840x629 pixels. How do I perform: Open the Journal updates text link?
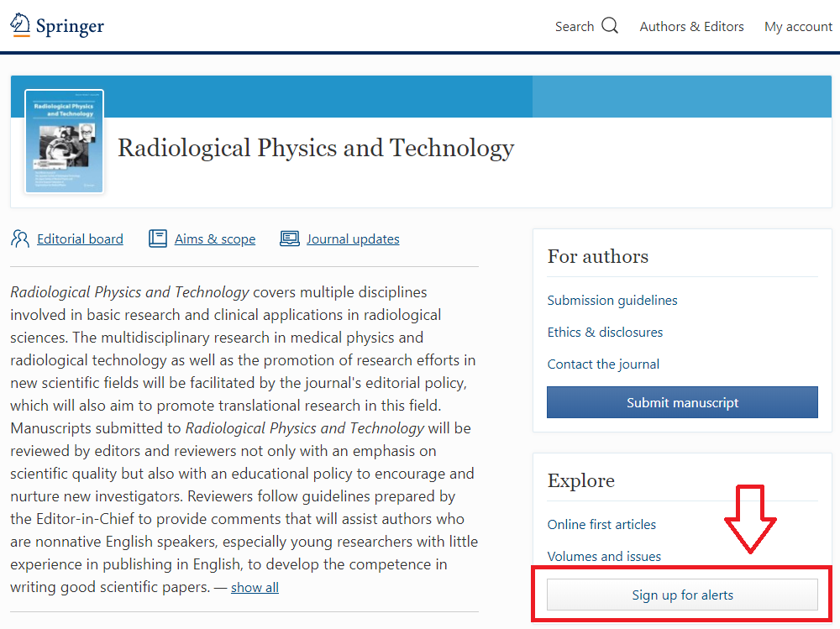353,239
